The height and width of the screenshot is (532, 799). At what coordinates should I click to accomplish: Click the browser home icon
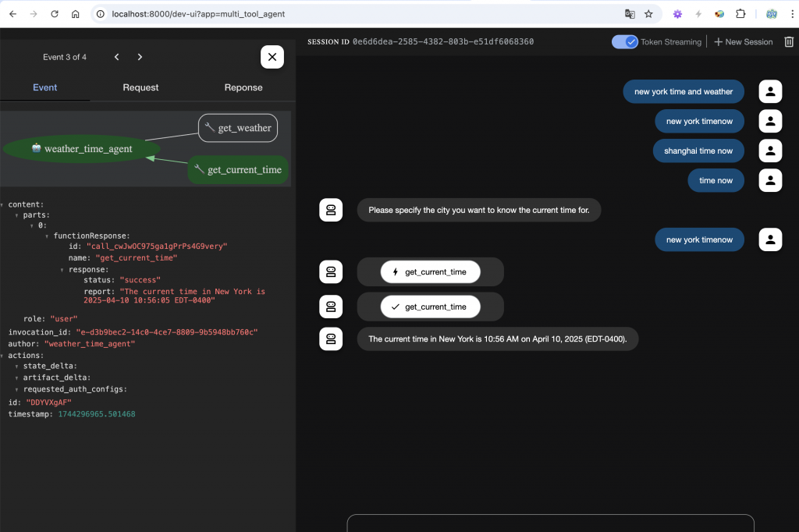pos(75,14)
